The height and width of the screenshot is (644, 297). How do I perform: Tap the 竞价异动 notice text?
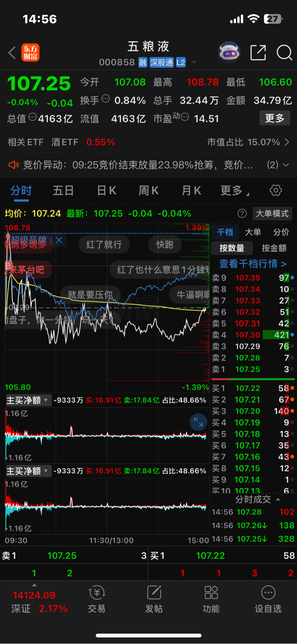[138, 165]
